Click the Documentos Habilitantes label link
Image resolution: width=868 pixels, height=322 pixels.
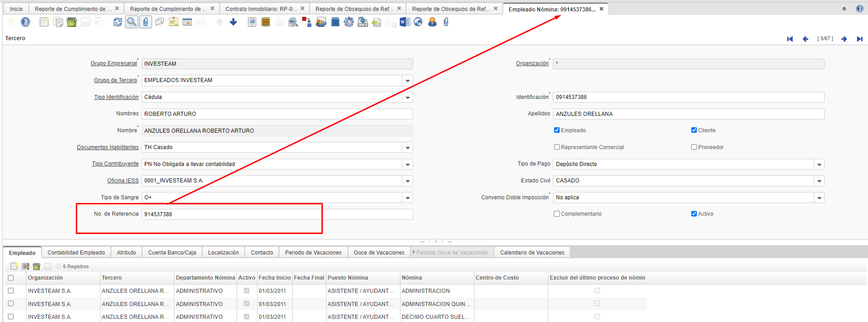pos(108,147)
